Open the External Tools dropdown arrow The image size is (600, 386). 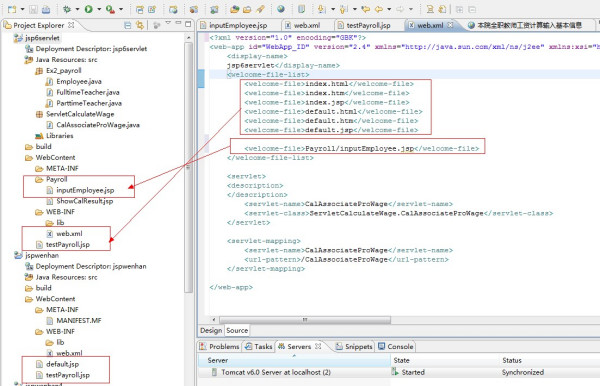[121, 9]
